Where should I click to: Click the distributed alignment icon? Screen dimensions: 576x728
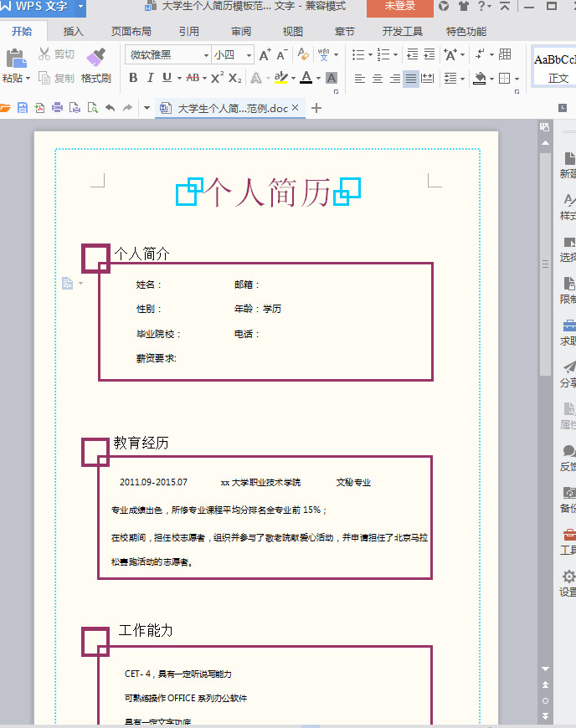pos(427,79)
